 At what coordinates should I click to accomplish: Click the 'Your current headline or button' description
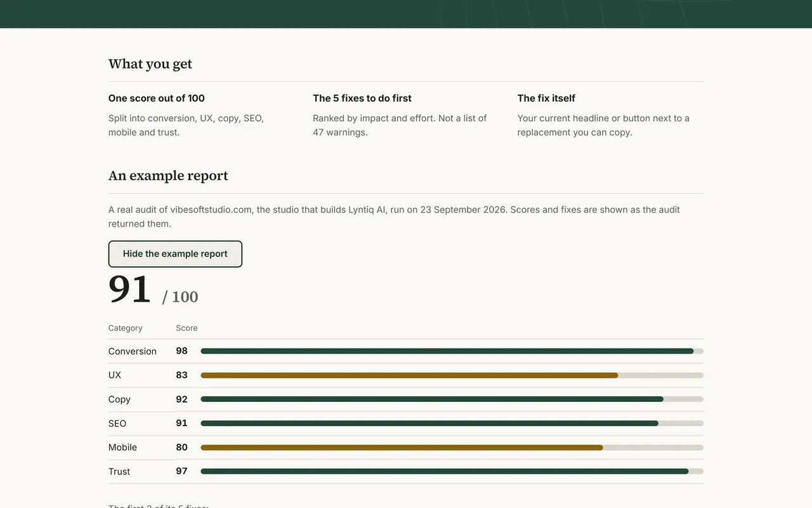[x=603, y=126]
